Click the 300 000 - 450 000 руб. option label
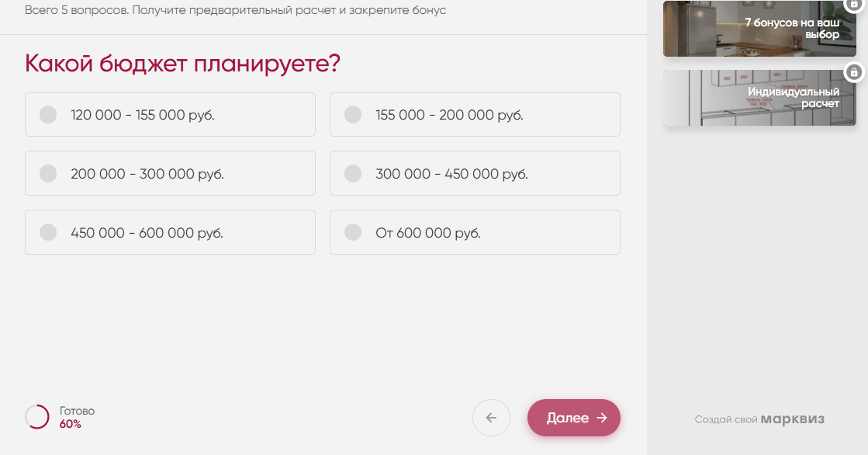This screenshot has height=455, width=868. (x=451, y=174)
